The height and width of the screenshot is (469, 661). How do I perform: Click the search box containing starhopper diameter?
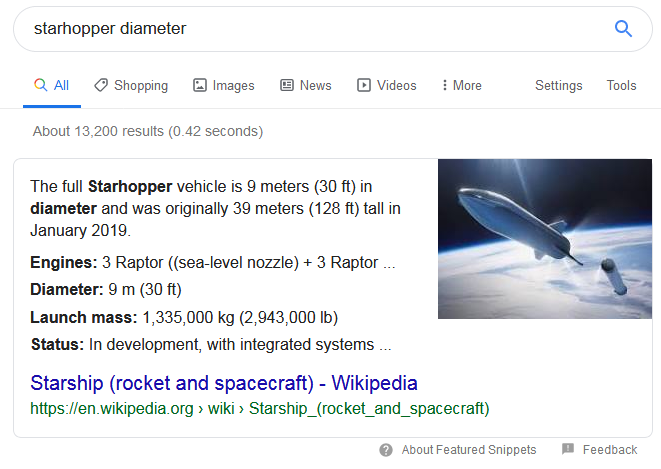pyautogui.click(x=300, y=29)
